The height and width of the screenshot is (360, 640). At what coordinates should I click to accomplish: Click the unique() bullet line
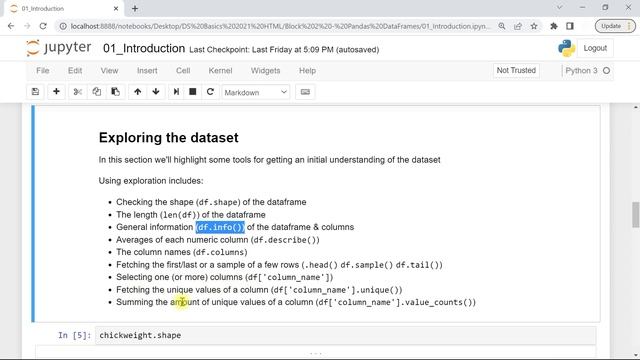259,290
